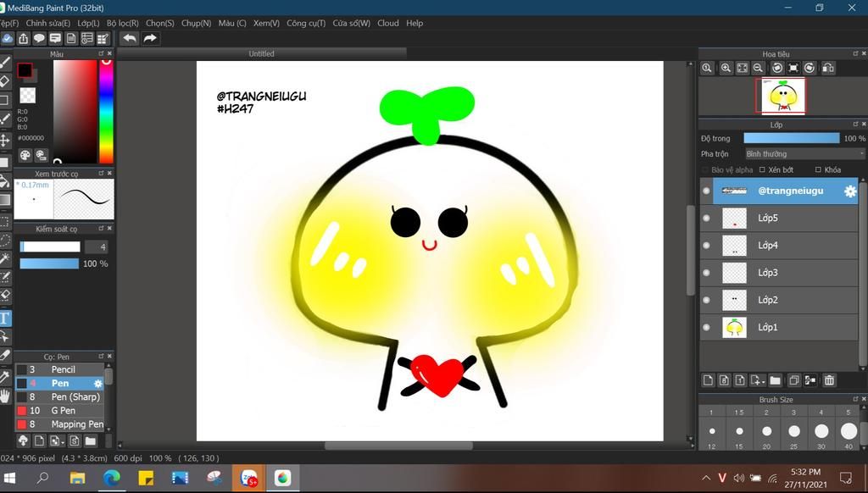The image size is (868, 493).
Task: Click the zoom in magnifier in navigator
Action: [726, 68]
